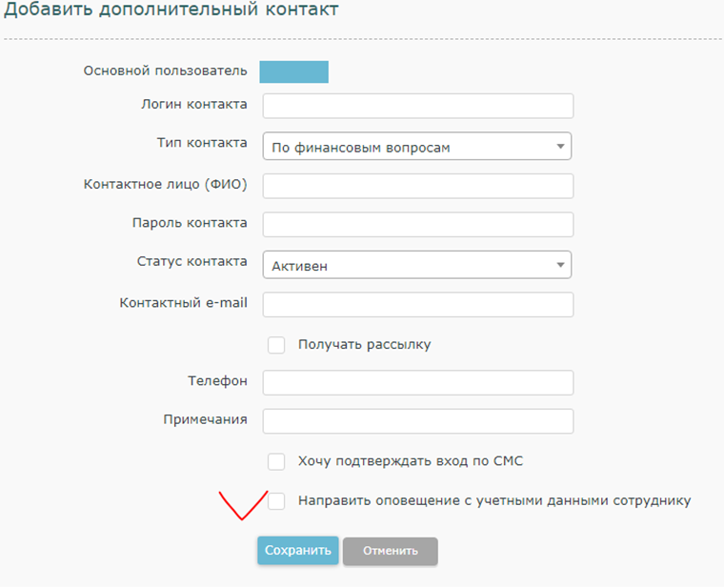Click the Отменить button
Image resolution: width=724 pixels, height=588 pixels.
point(390,551)
